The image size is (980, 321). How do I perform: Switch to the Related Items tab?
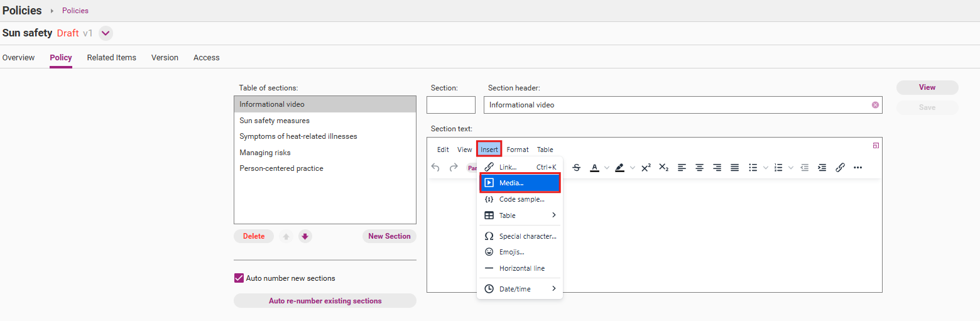(x=111, y=57)
